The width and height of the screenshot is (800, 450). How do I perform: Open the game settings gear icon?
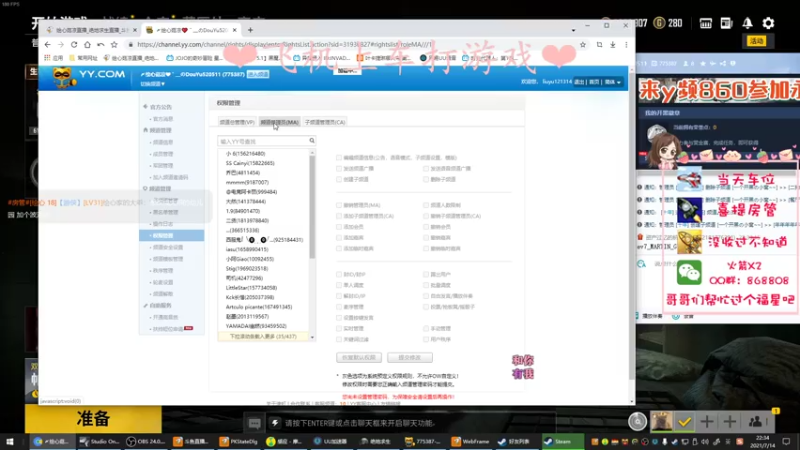point(768,23)
